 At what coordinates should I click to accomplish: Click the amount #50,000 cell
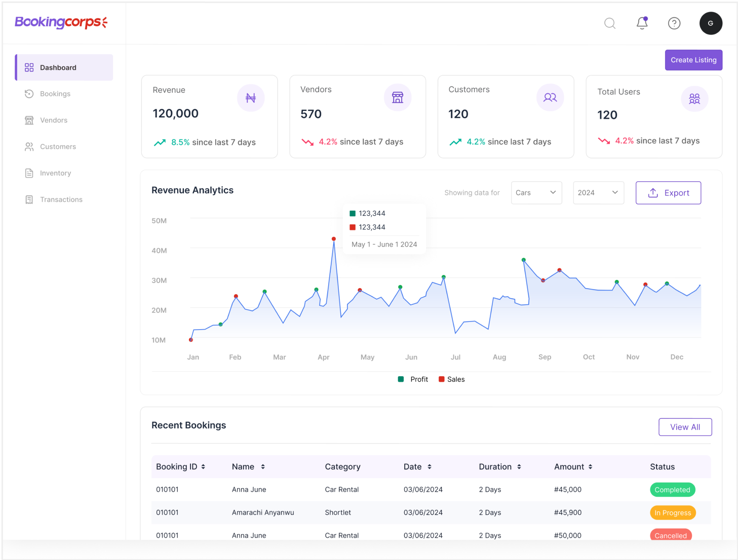[568, 535]
